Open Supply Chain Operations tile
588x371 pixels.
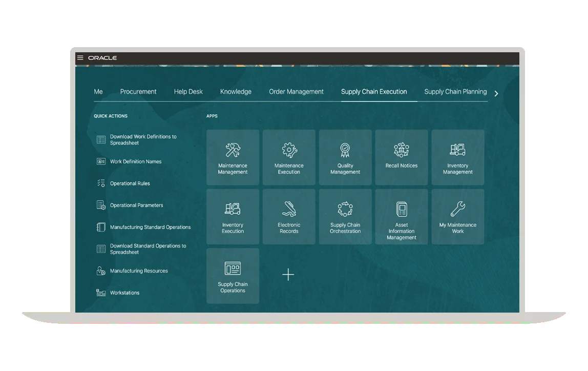pos(233,276)
